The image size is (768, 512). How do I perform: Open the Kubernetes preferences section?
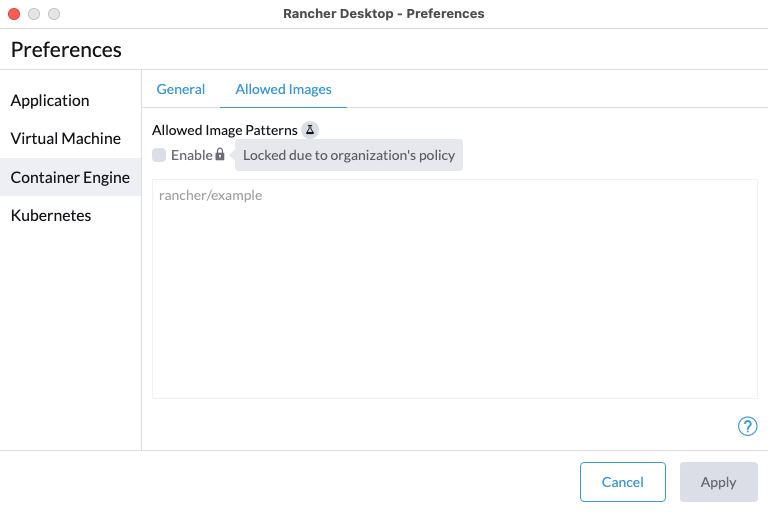(x=51, y=216)
